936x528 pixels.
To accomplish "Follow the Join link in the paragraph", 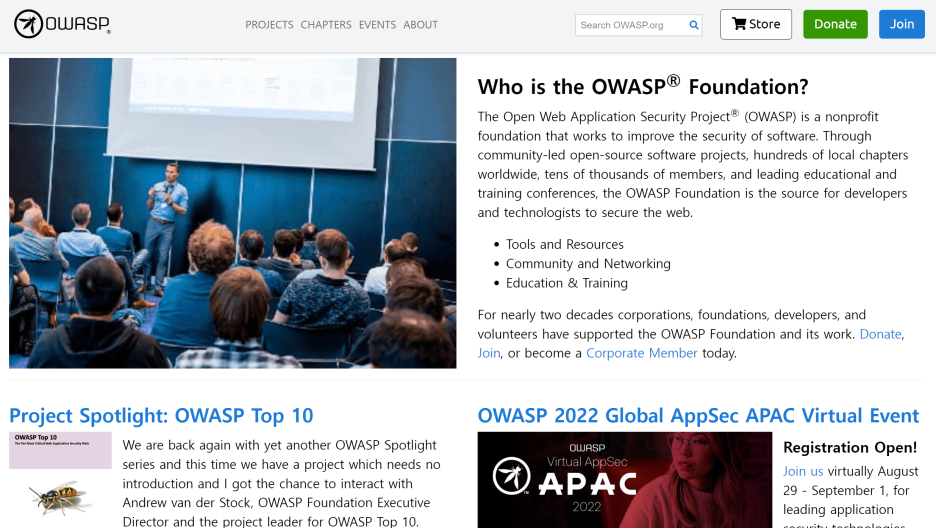I will pyautogui.click(x=489, y=353).
